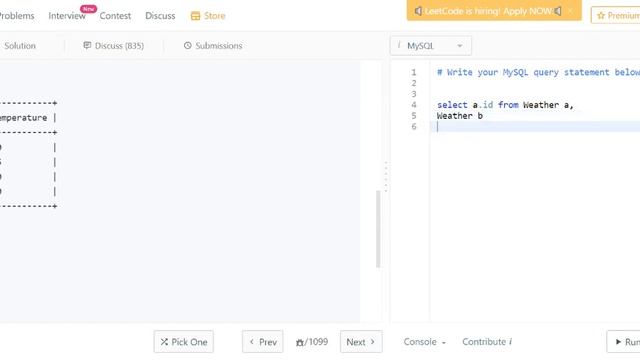Click the 'emperature' table header text

tap(24, 118)
